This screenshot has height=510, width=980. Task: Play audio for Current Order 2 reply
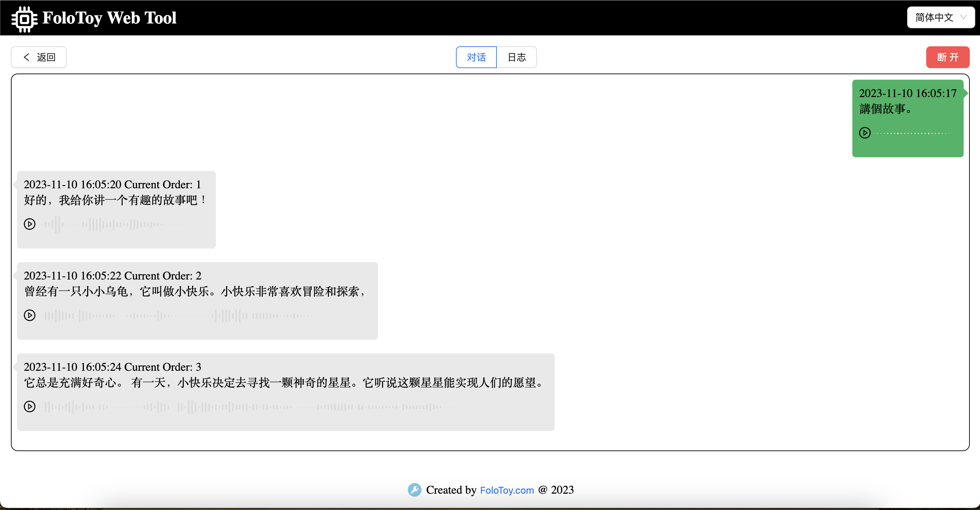point(30,315)
